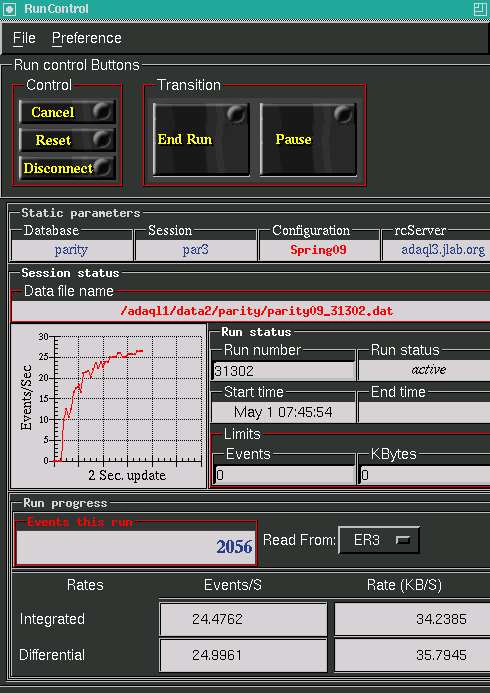Click the Rate (KB/S) column header
Image resolution: width=490 pixels, height=693 pixels.
(x=404, y=585)
